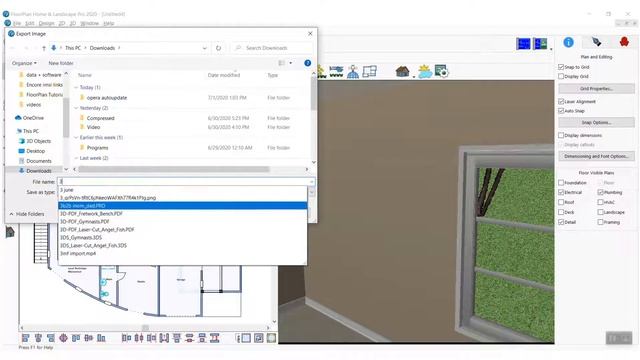The height and width of the screenshot is (360, 640).
Task: Toggle Detail visible plan checkbox
Action: (561, 222)
